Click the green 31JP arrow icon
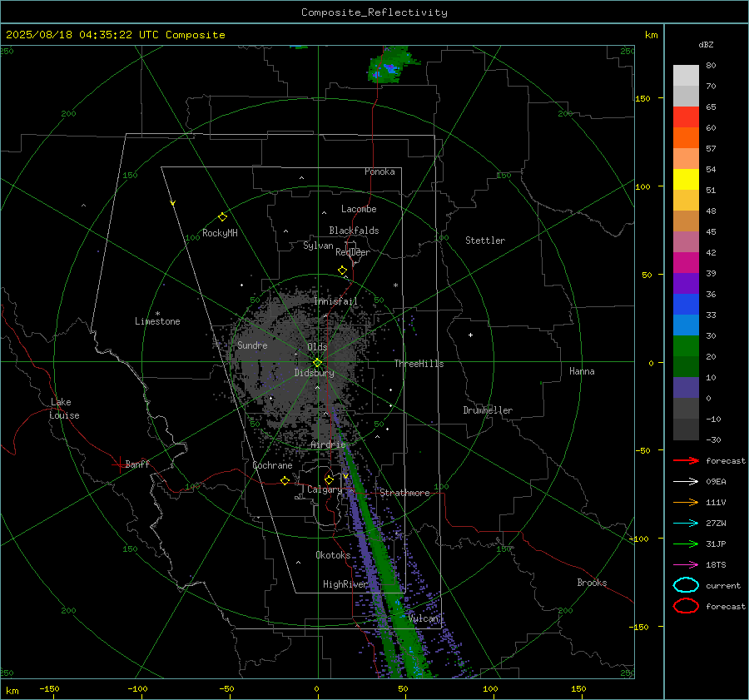The image size is (749, 700). 686,544
